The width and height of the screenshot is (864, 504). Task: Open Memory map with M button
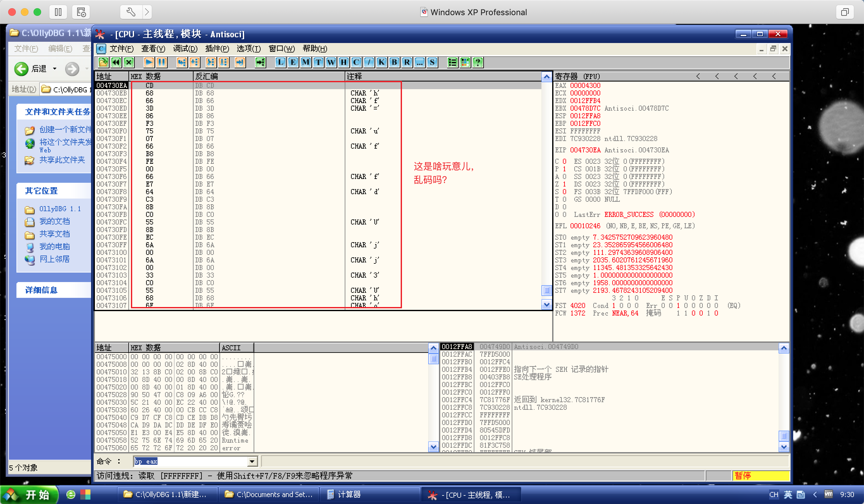point(305,62)
